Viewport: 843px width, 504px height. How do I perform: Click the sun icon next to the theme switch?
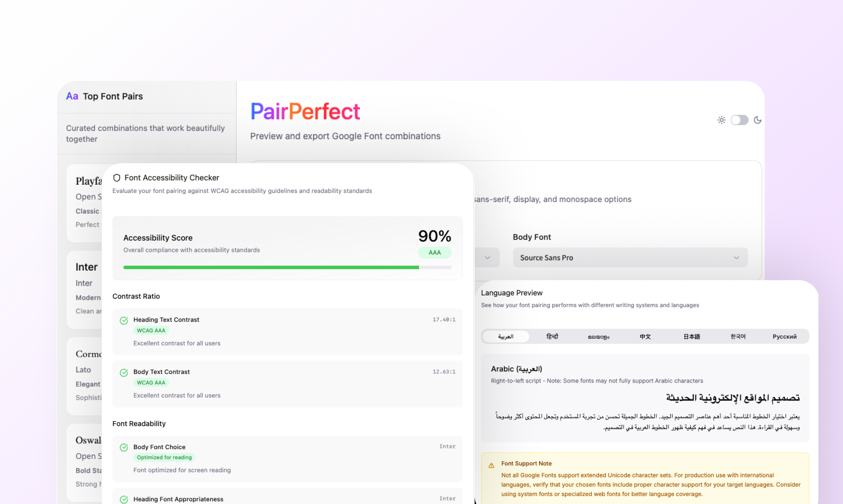[721, 120]
